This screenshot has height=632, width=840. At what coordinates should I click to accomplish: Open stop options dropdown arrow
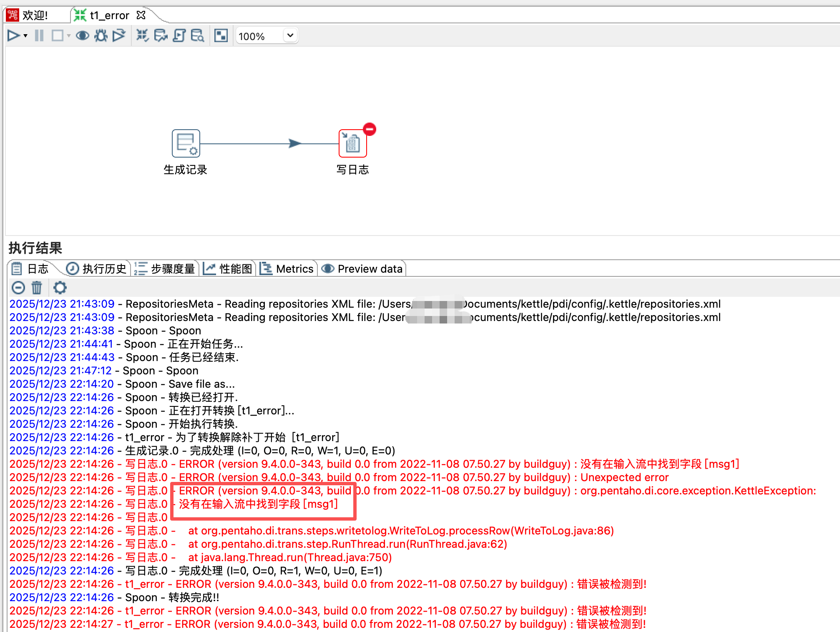69,36
